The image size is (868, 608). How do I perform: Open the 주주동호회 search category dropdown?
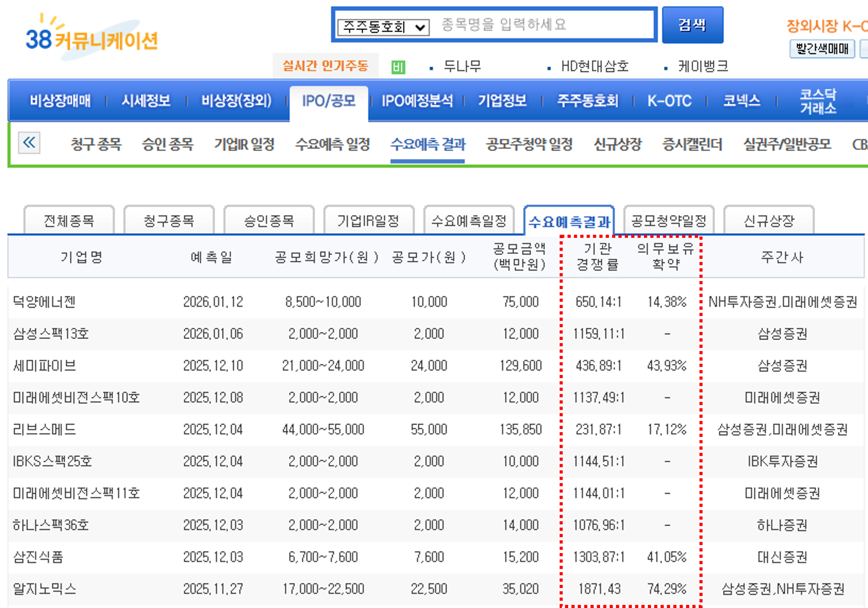click(383, 27)
